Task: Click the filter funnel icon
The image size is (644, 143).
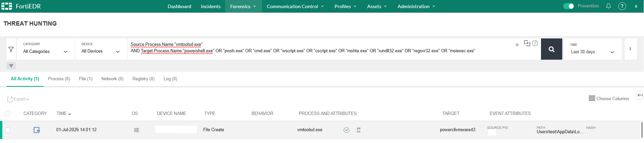Action: click(x=11, y=49)
